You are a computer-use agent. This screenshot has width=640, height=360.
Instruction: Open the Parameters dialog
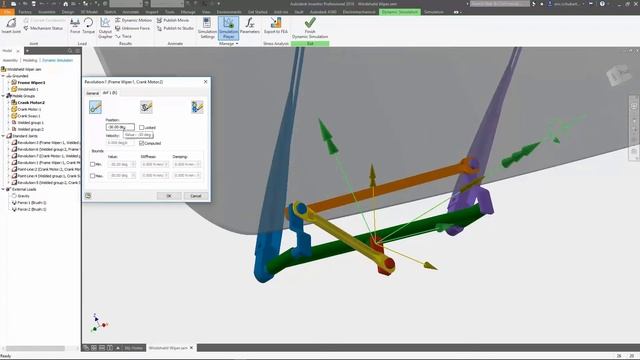tap(249, 26)
